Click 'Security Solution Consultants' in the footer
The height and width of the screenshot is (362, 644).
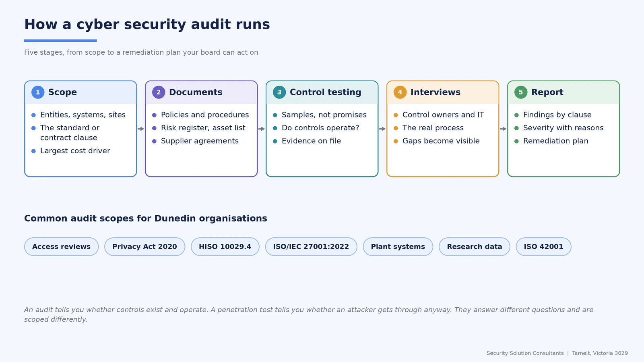pyautogui.click(x=525, y=353)
